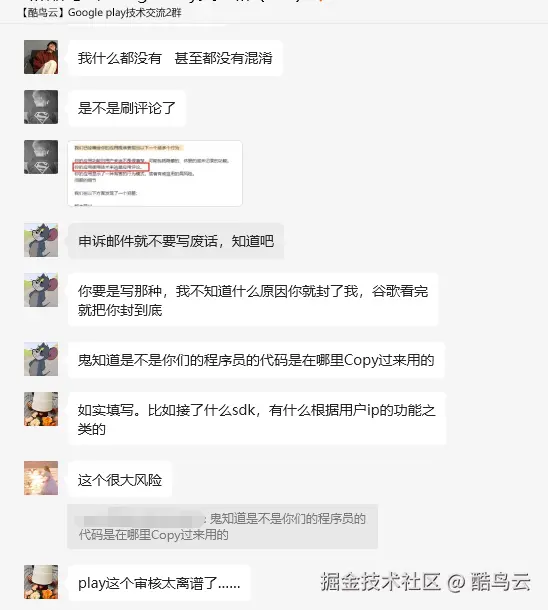Select message bubble '我什么都没有 甚至都没有混淆'
Image resolution: width=548 pixels, height=610 pixels.
(x=175, y=58)
